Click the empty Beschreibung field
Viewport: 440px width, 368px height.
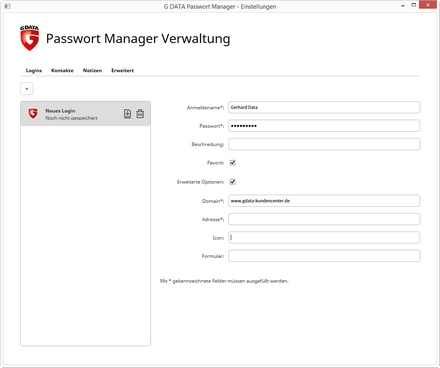pos(324,144)
